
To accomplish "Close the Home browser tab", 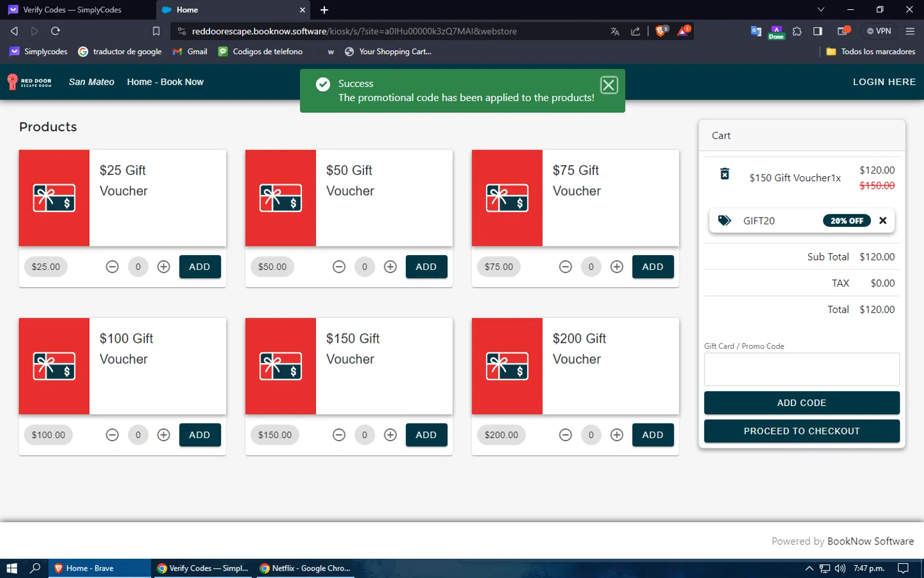I will coord(302,10).
